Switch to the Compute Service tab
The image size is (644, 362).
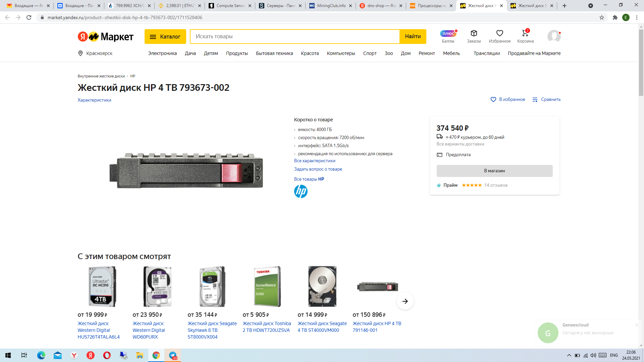230,6
